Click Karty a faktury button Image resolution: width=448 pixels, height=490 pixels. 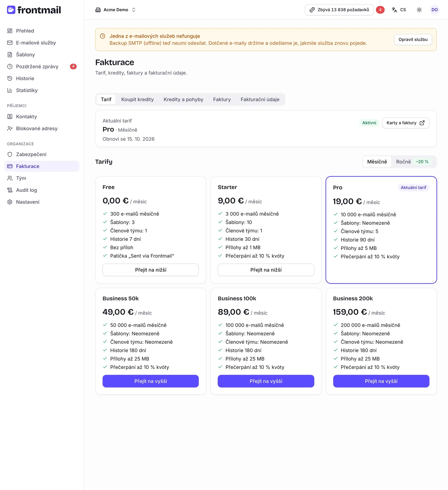pyautogui.click(x=406, y=123)
